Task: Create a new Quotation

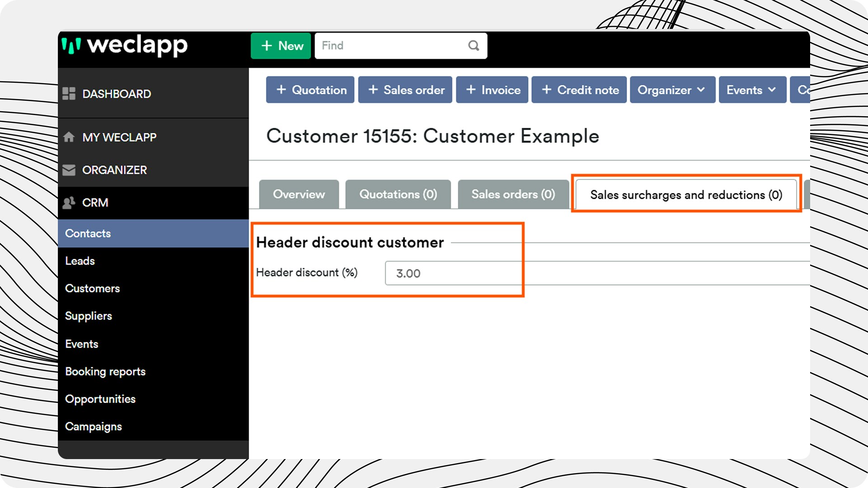Action: [x=310, y=90]
